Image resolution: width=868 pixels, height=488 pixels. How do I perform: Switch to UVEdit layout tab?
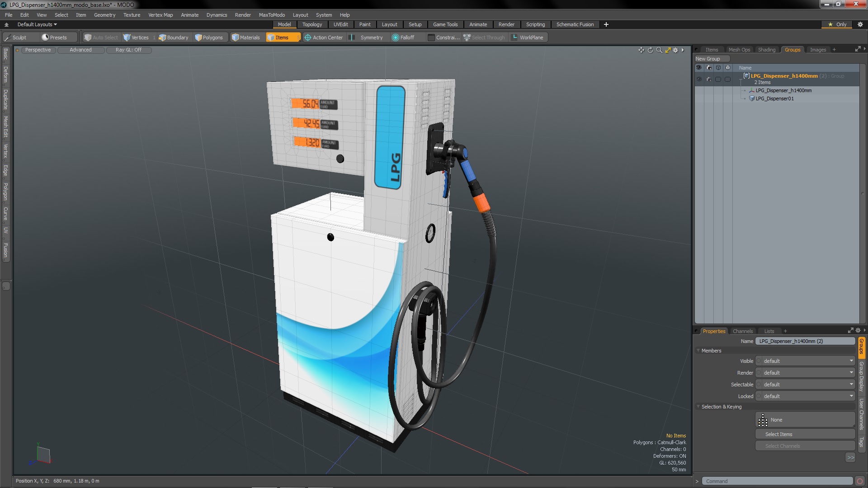[x=340, y=24]
